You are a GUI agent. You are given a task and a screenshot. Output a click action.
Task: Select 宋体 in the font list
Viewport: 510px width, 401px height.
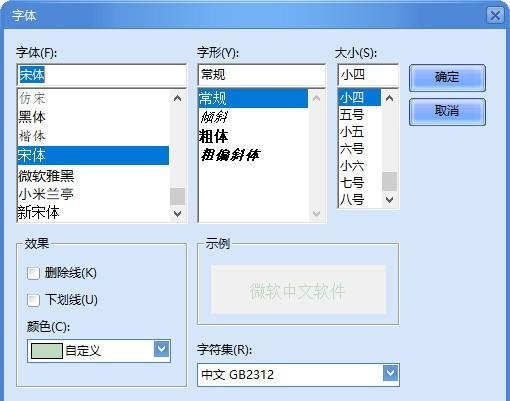(93, 155)
